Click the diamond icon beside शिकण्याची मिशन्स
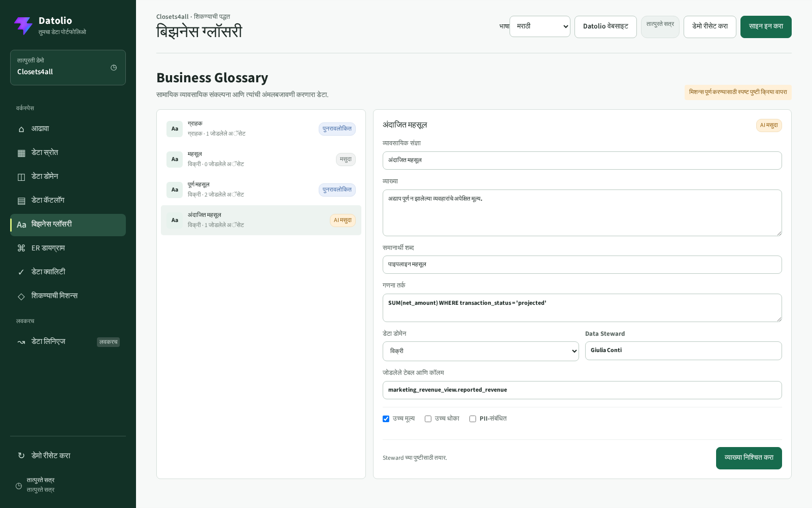This screenshot has height=508, width=812. click(21, 296)
